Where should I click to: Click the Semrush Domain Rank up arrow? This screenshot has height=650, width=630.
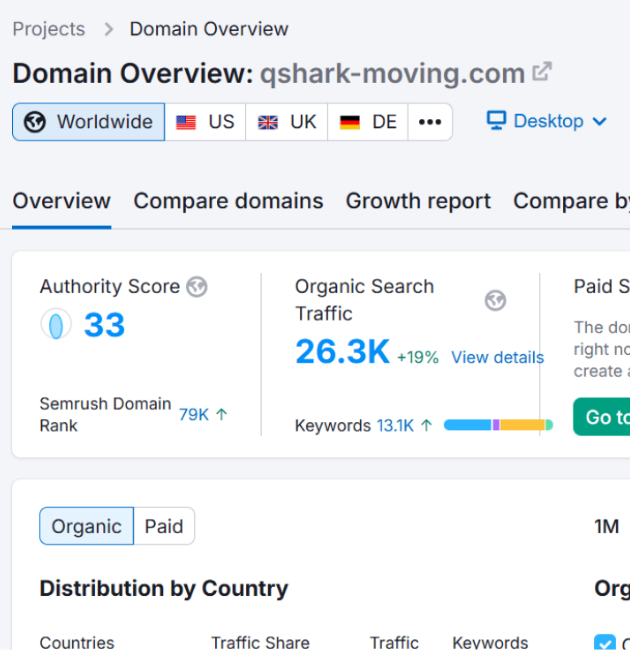(x=222, y=414)
